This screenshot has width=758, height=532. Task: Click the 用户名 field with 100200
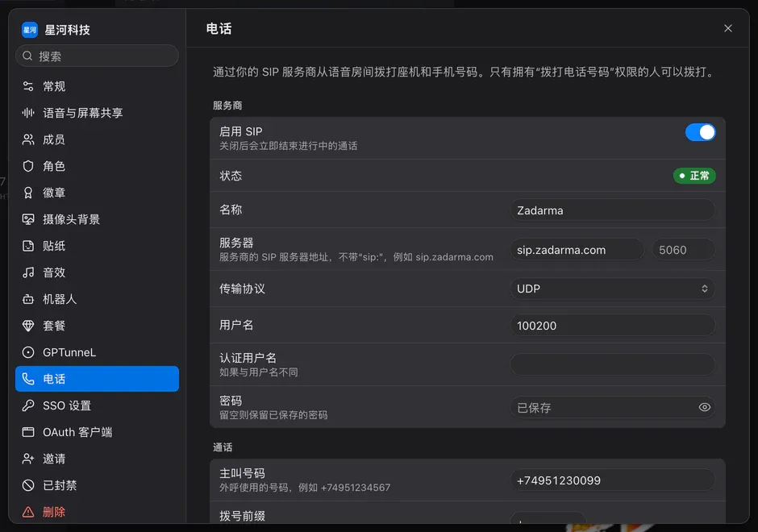(613, 325)
